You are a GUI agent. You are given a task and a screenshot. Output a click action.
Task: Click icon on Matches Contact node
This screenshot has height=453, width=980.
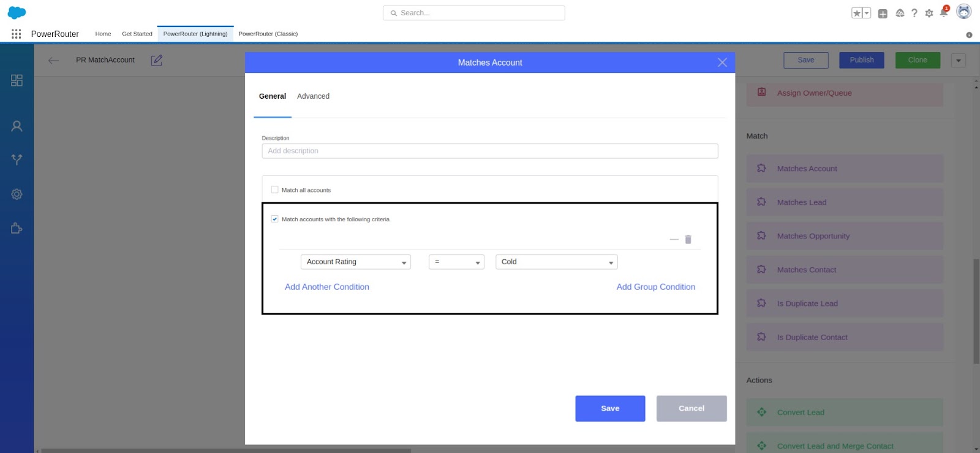(x=761, y=269)
